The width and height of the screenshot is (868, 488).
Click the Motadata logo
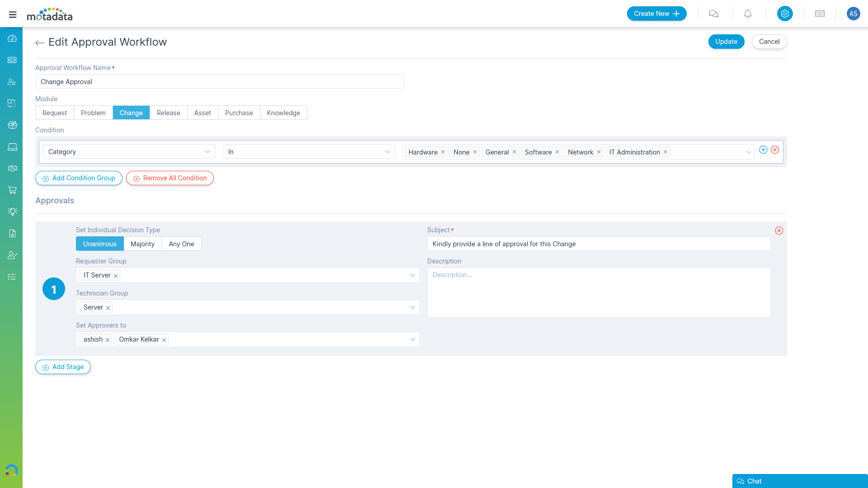click(50, 14)
